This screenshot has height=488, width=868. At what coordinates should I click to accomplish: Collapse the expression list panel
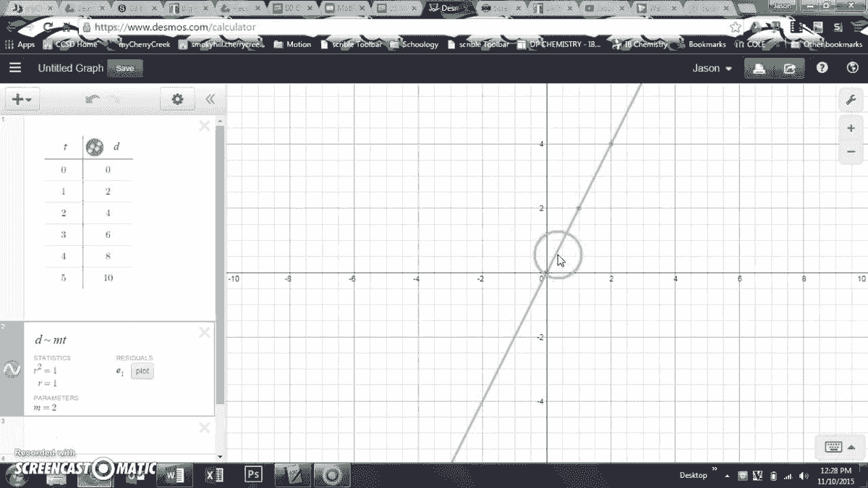click(210, 100)
